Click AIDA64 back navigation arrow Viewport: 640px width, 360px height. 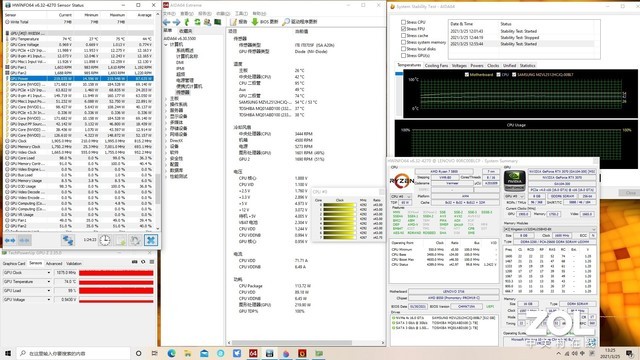(x=167, y=22)
